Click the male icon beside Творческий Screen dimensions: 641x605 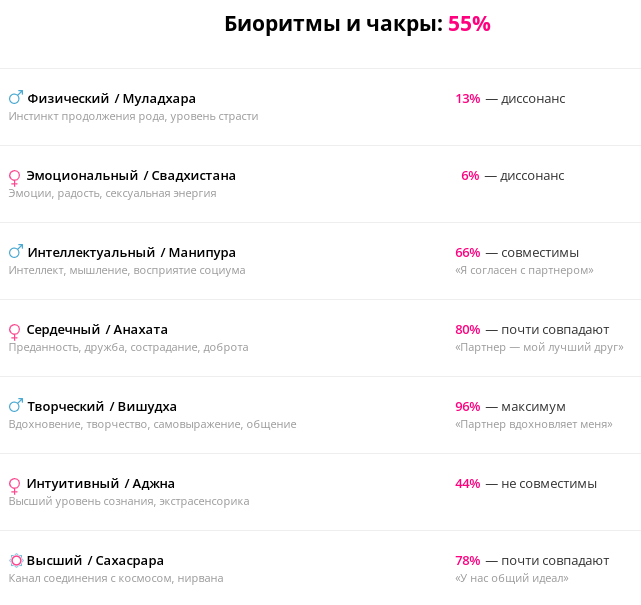click(x=15, y=406)
